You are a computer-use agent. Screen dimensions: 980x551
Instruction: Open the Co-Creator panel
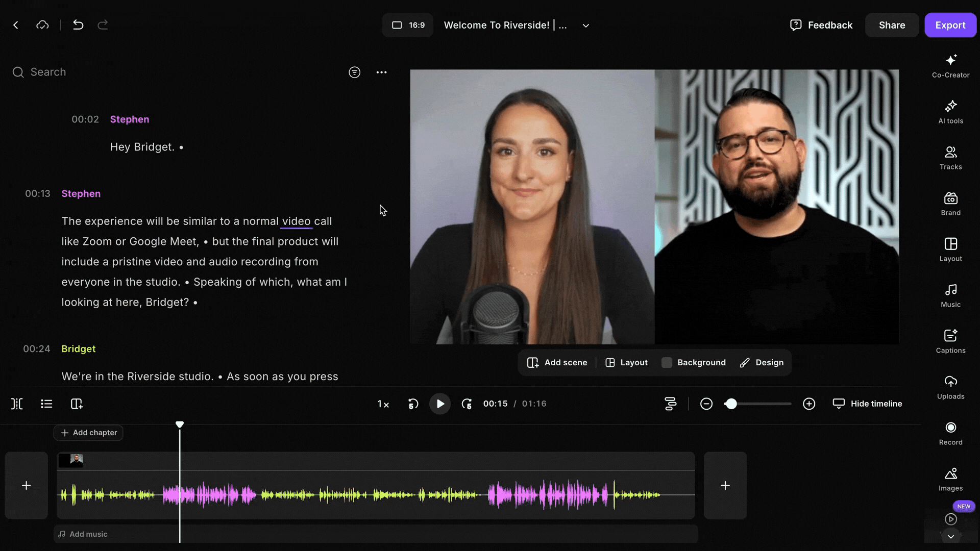coord(950,66)
